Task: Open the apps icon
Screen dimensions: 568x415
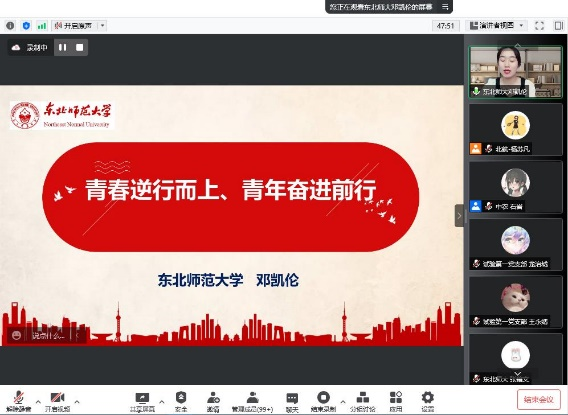Action: point(396,401)
